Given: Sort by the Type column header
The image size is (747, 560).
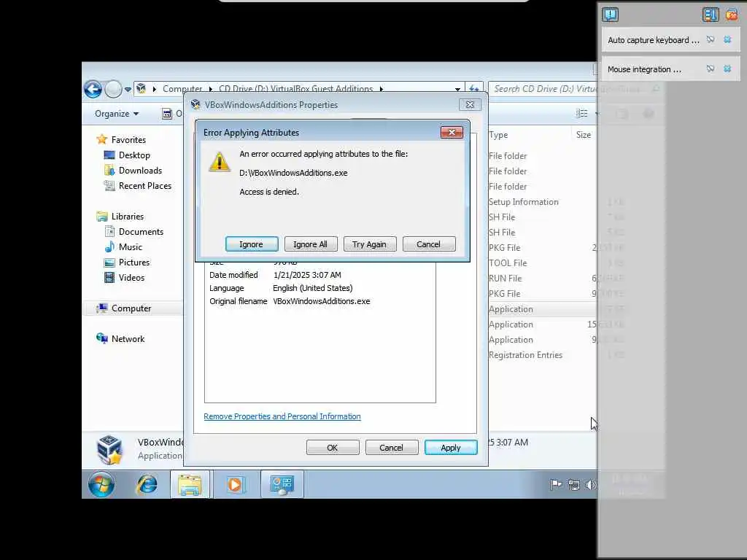Looking at the screenshot, I should [x=498, y=135].
